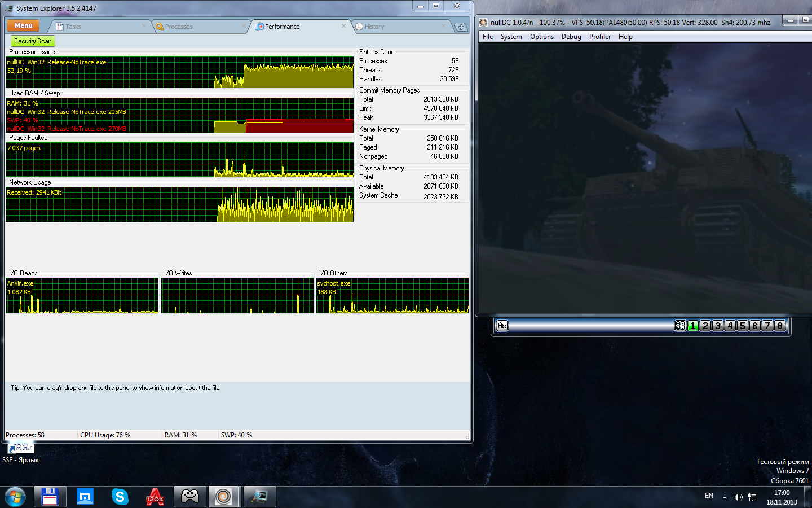Expand the Profiler menu in nullDC
812x508 pixels.
[599, 37]
